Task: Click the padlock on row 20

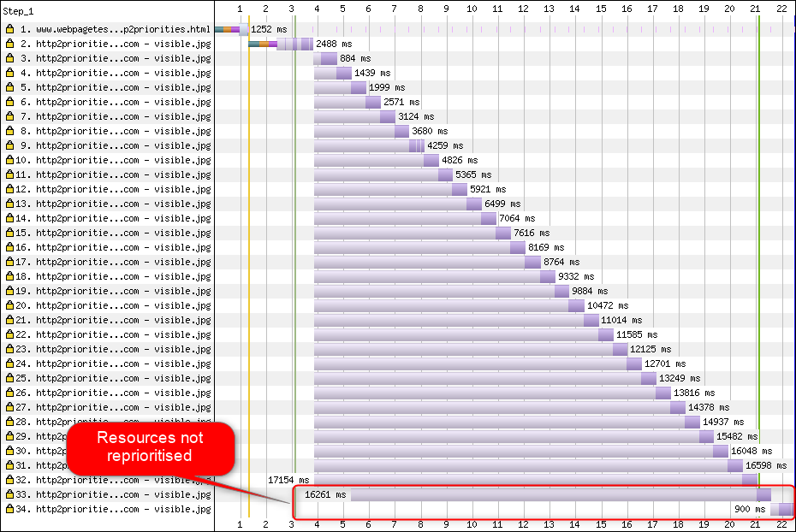Action: pos(9,305)
